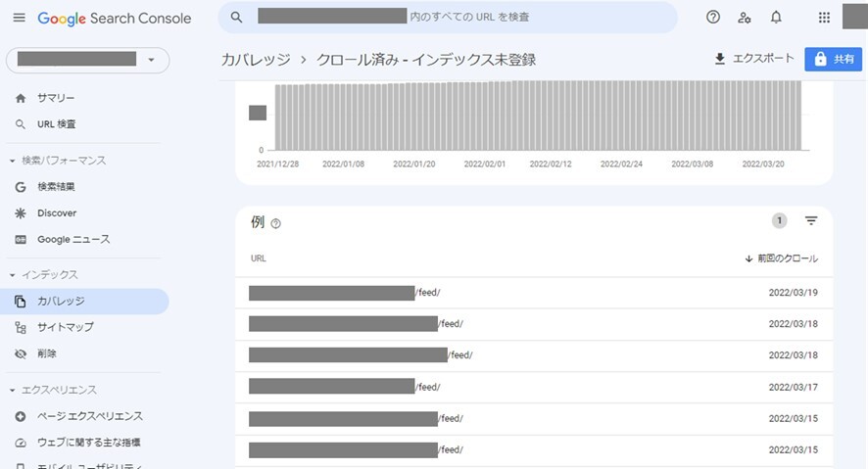Collapse the エクスペリエンス section
This screenshot has height=469, width=868.
point(12,390)
